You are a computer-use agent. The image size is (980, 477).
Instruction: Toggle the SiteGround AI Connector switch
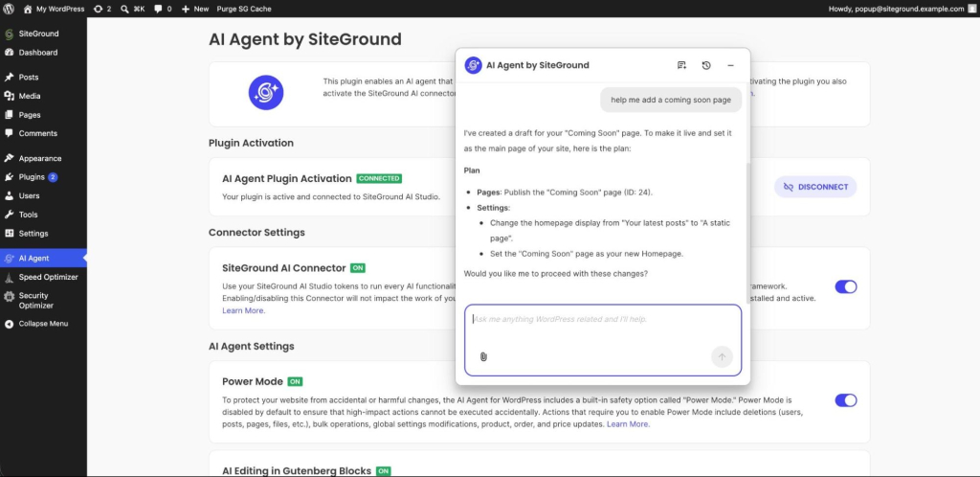point(846,287)
